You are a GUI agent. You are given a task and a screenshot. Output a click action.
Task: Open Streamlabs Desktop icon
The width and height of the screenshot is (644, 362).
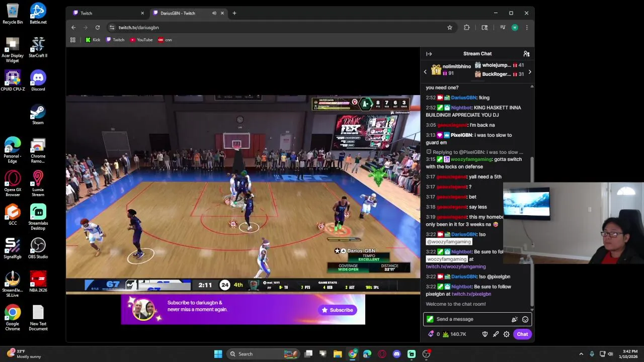click(x=38, y=218)
